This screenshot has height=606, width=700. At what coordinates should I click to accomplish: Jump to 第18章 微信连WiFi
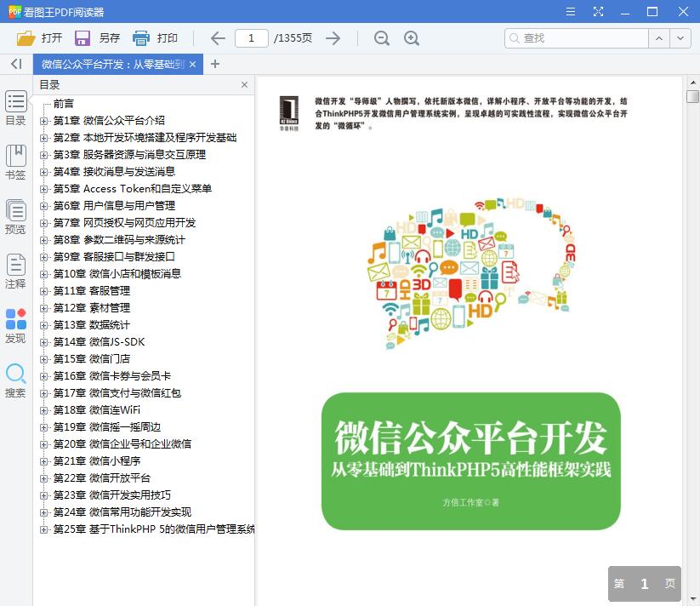point(97,410)
